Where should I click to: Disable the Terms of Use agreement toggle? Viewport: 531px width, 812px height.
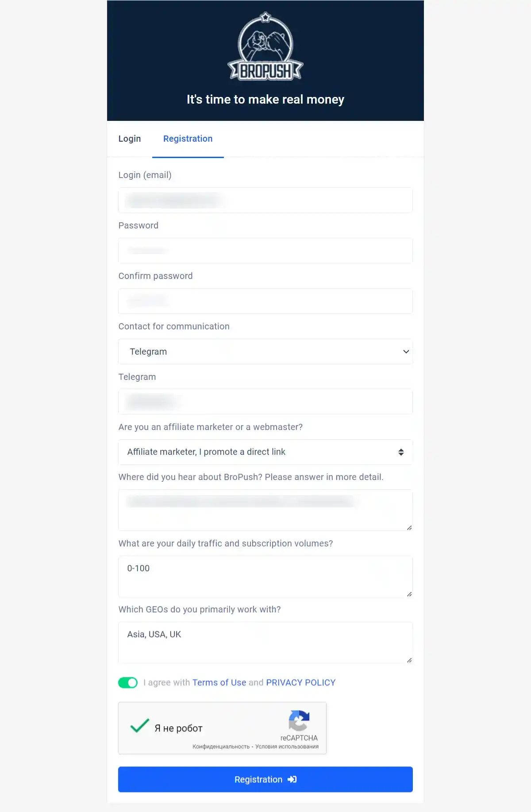[x=128, y=682]
